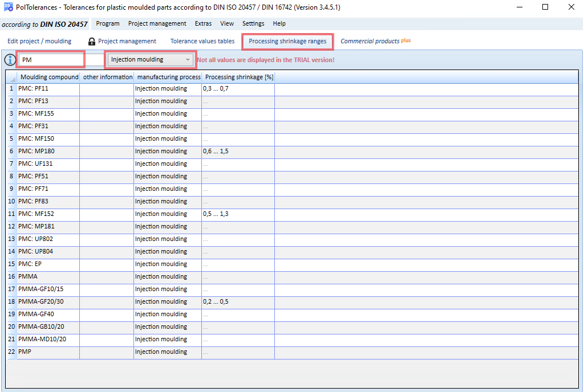Open the Settings menu
This screenshot has height=392, width=584.
(253, 23)
